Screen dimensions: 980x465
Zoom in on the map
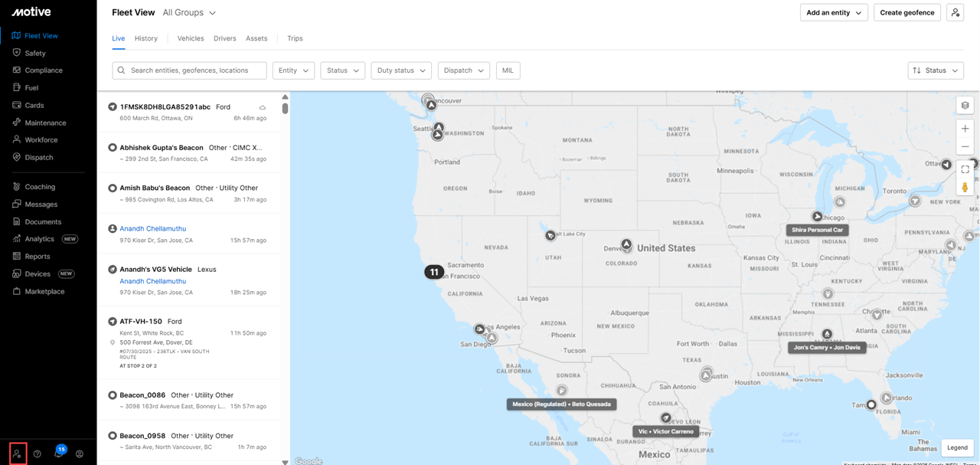tap(965, 129)
